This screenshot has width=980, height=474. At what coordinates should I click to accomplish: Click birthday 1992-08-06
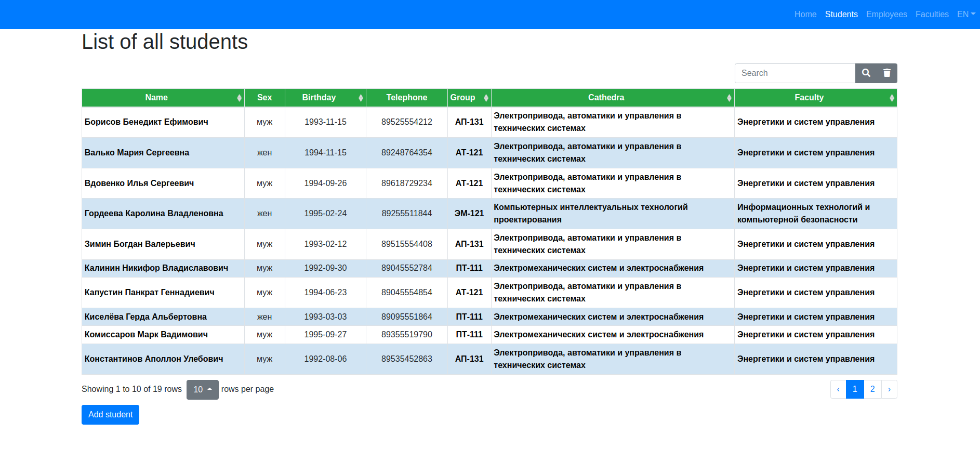point(325,359)
